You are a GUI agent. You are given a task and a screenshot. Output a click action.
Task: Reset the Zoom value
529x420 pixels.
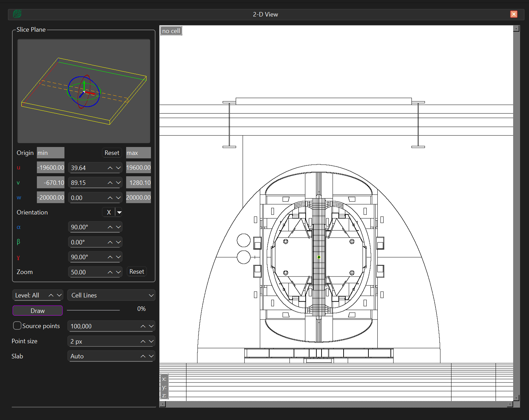(137, 272)
